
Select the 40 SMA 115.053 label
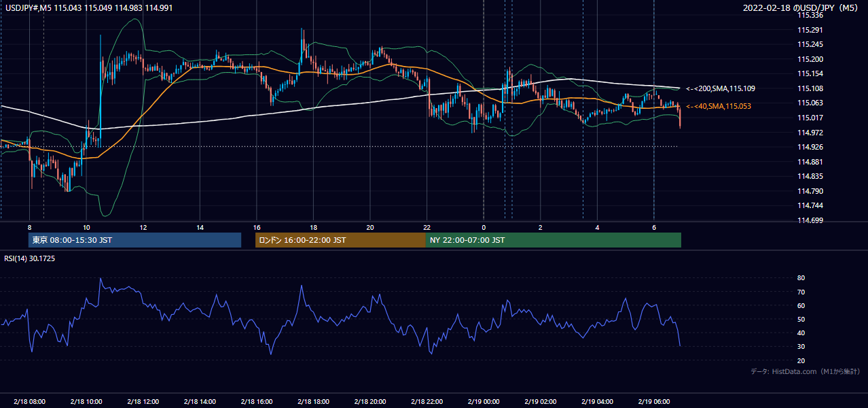pos(718,106)
